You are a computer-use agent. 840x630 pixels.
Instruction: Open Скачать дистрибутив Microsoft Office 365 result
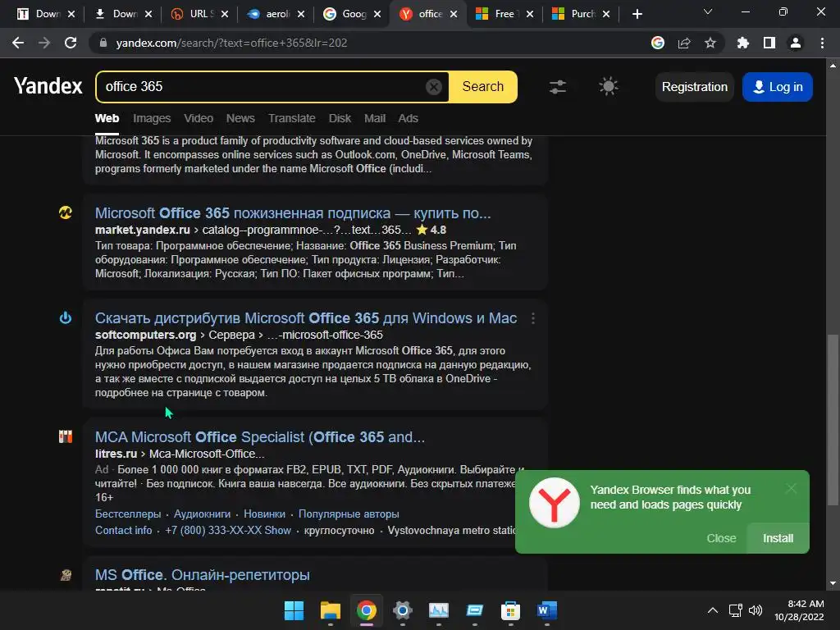(306, 318)
